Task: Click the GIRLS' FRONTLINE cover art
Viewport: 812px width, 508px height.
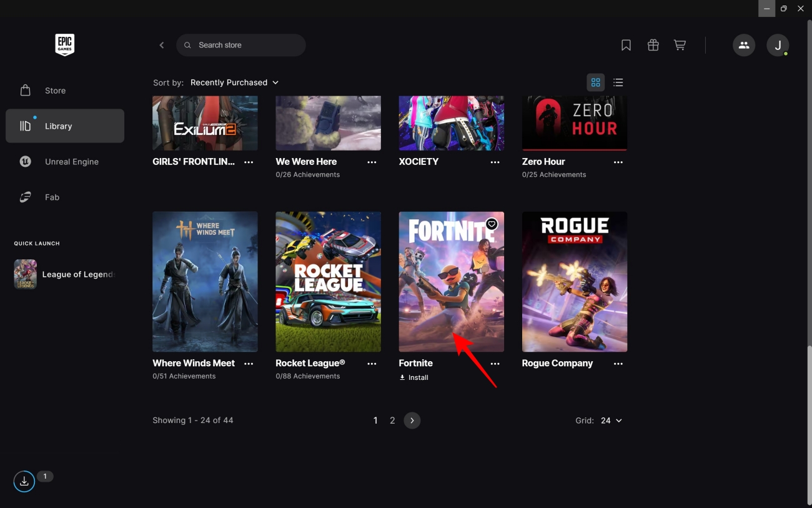Action: click(205, 123)
